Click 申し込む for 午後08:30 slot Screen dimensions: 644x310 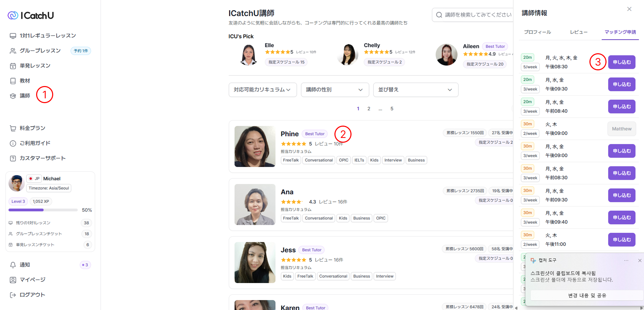(622, 62)
